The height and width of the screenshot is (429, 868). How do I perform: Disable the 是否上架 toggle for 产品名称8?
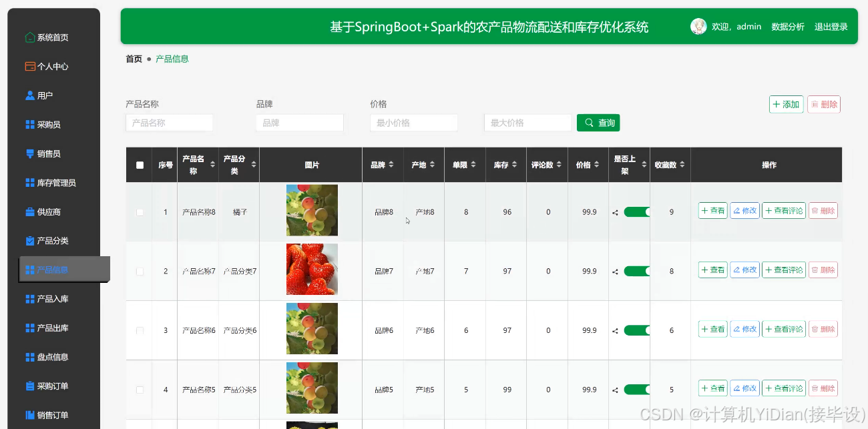click(636, 211)
